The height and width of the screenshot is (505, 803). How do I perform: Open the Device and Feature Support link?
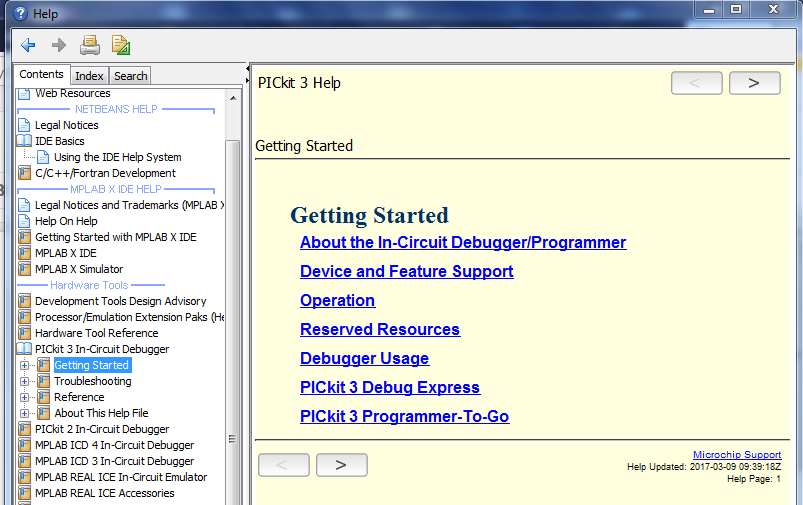click(407, 271)
